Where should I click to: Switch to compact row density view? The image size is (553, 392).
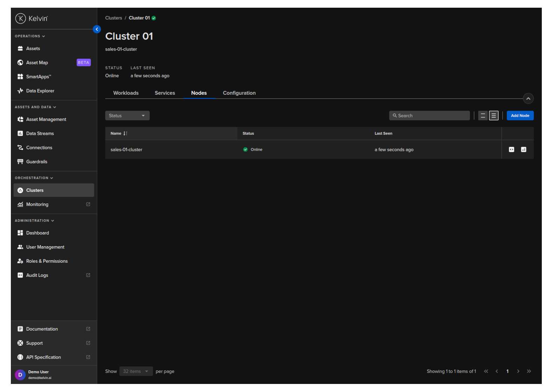[483, 116]
